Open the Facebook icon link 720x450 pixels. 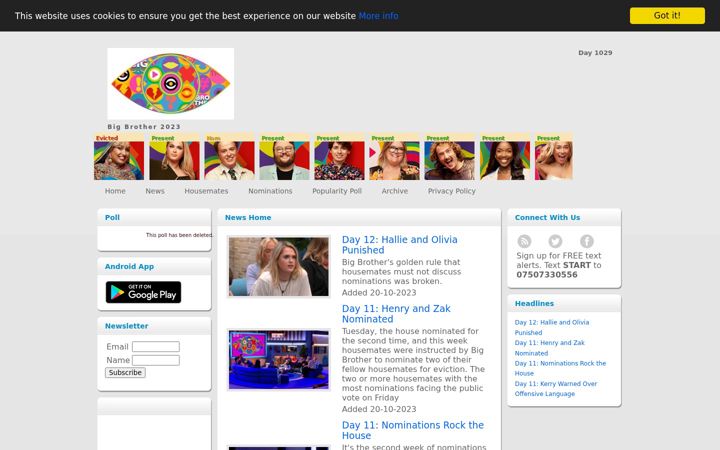[586, 241]
